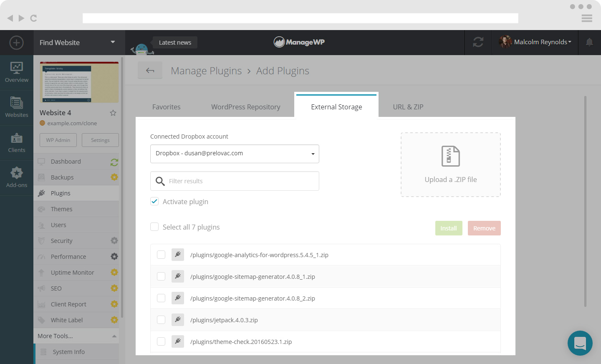Click the search magnifier icon

point(160,181)
